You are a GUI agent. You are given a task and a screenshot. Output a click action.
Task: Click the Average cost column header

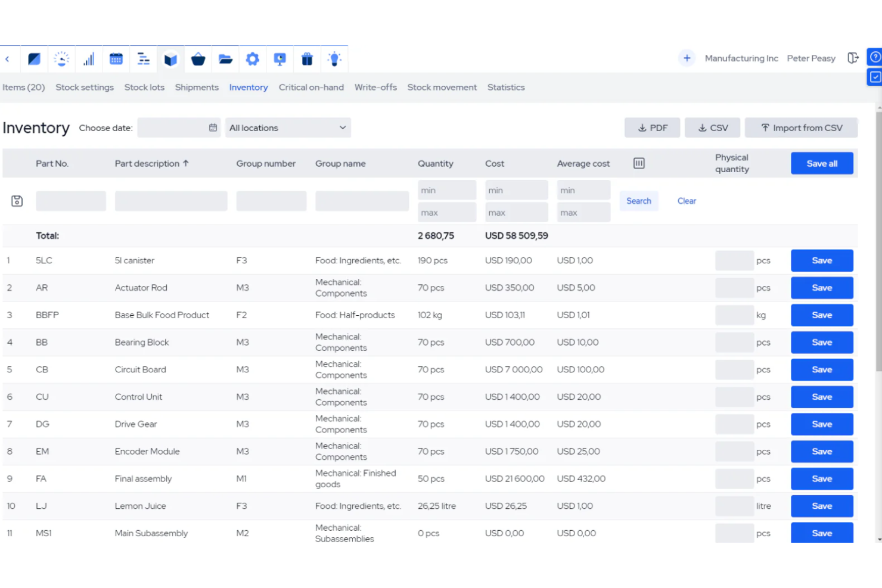click(583, 163)
